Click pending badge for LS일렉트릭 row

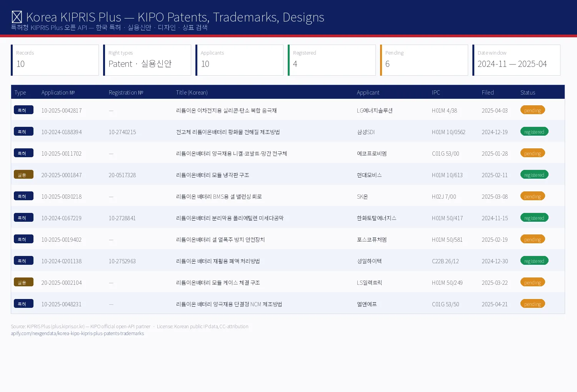[x=533, y=282]
